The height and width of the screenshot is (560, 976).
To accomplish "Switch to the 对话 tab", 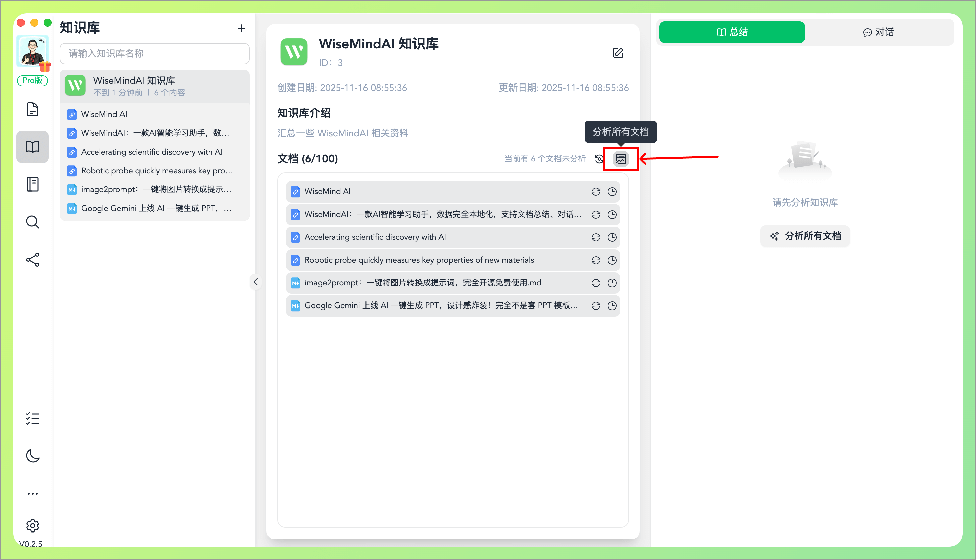I will point(879,32).
